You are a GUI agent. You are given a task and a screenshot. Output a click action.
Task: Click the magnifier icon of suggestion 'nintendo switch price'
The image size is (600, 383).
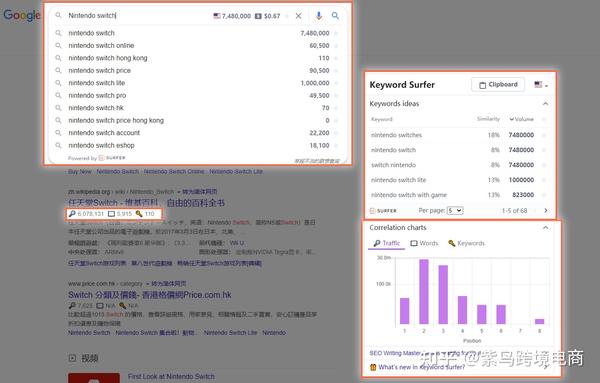click(x=58, y=70)
